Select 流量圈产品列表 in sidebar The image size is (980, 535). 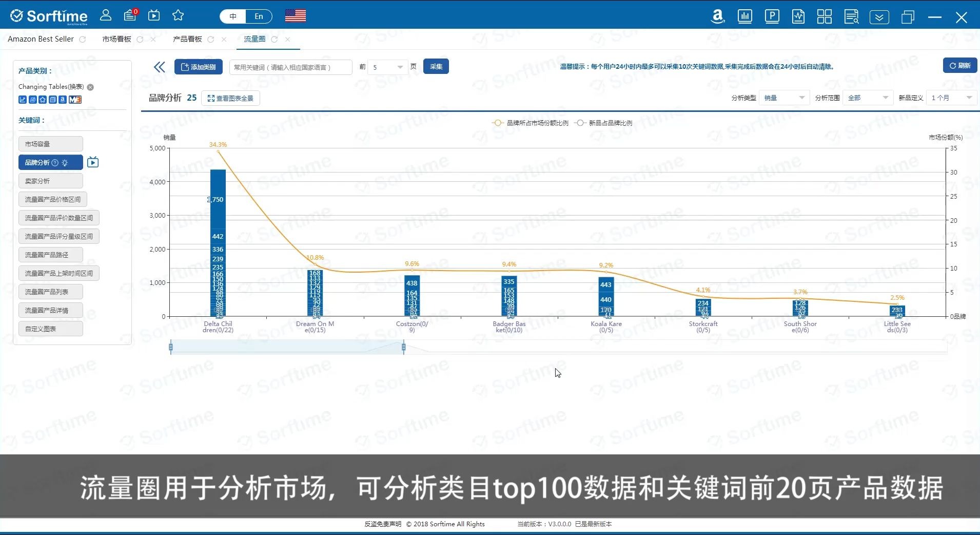[x=50, y=292]
